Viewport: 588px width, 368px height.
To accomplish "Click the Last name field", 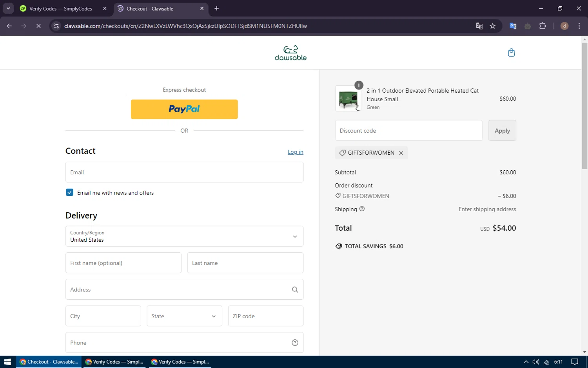I will pyautogui.click(x=245, y=262).
